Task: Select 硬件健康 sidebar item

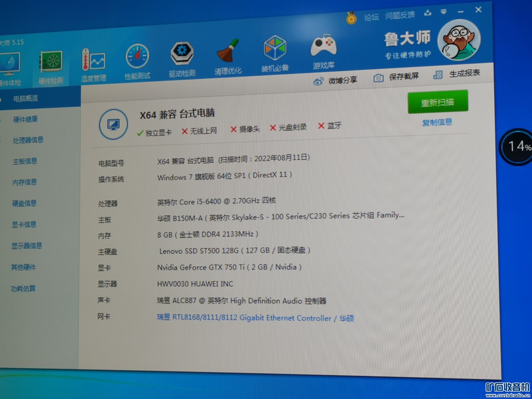Action: (x=25, y=119)
